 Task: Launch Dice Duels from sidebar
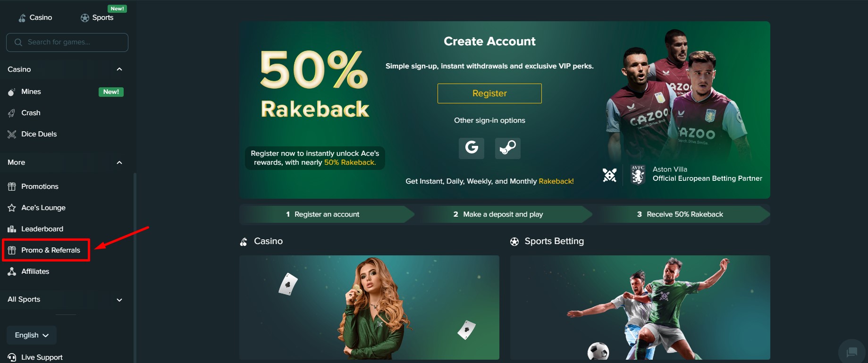(x=65, y=134)
